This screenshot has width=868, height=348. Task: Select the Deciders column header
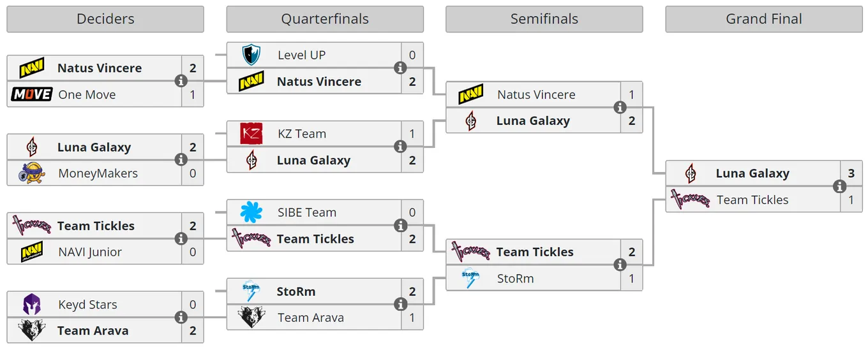click(x=105, y=19)
